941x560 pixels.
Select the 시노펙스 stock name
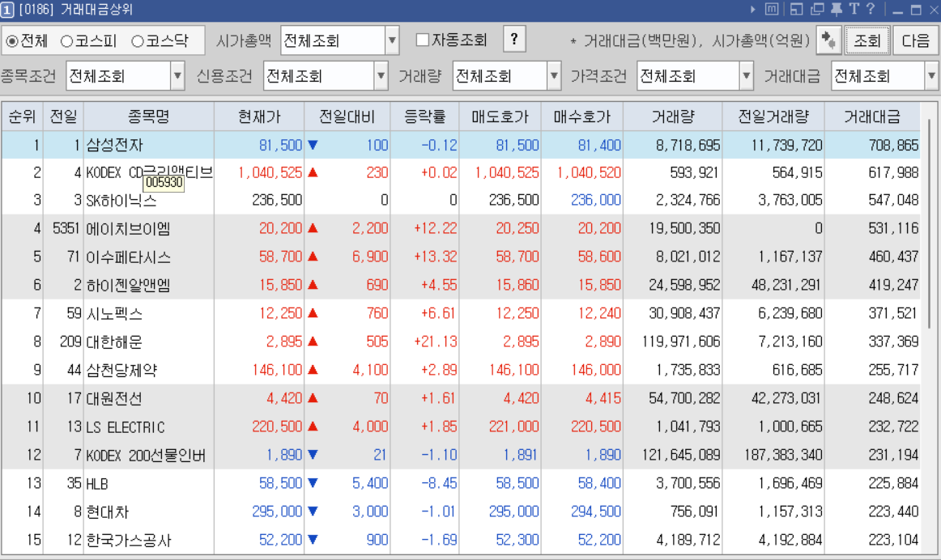115,313
